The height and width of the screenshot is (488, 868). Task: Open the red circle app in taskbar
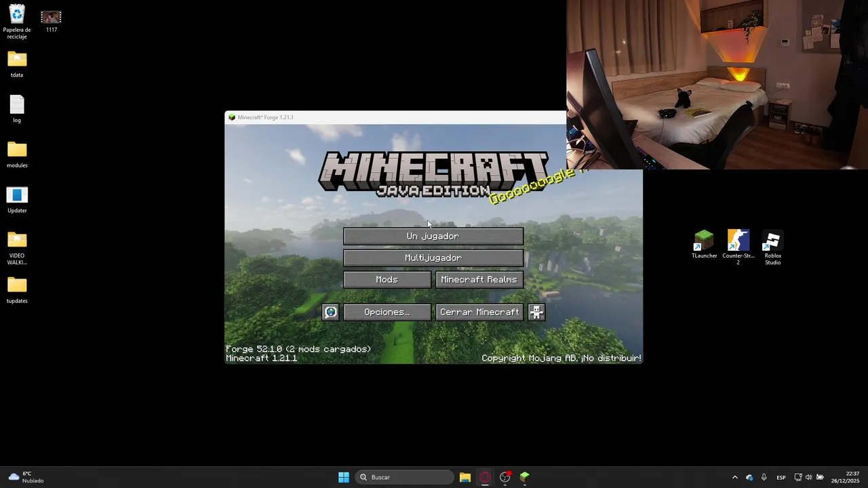pyautogui.click(x=485, y=477)
